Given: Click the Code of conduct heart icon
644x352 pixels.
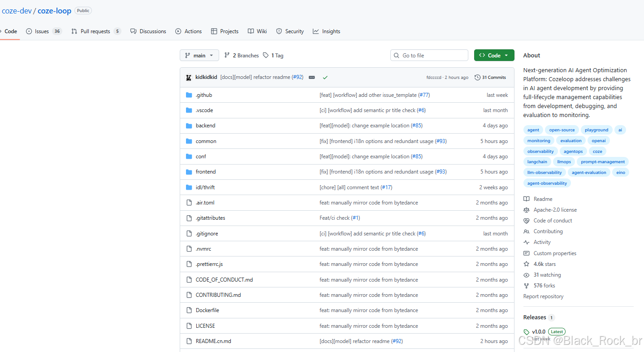Looking at the screenshot, I should click(527, 221).
